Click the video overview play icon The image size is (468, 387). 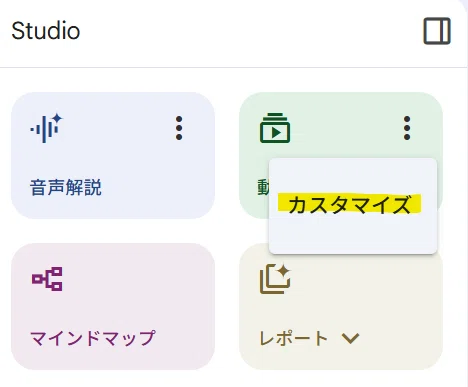(275, 128)
